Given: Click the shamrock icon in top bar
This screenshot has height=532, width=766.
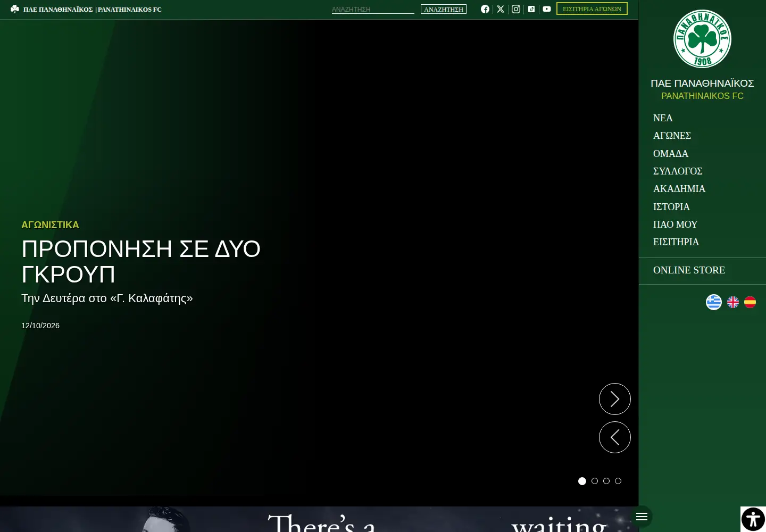Looking at the screenshot, I should [15, 9].
